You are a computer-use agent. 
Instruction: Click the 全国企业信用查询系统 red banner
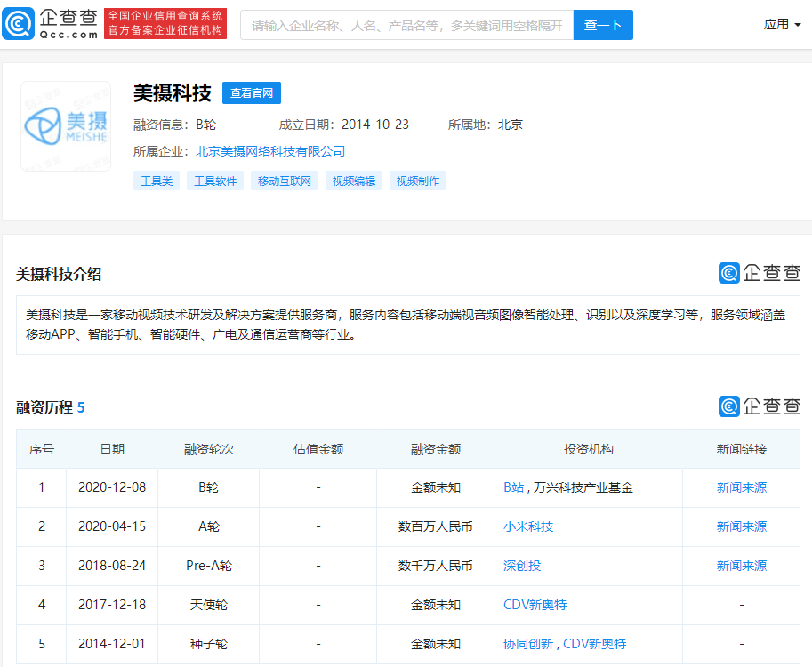coord(165,23)
